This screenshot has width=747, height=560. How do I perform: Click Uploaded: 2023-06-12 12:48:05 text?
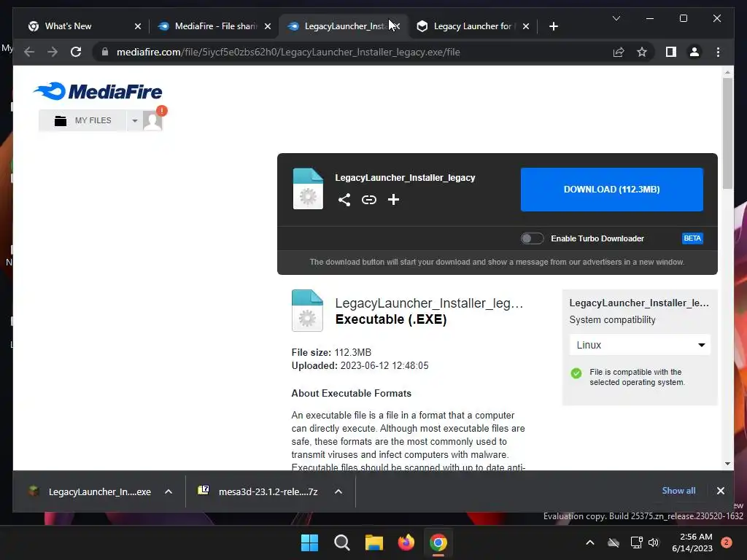pyautogui.click(x=360, y=366)
